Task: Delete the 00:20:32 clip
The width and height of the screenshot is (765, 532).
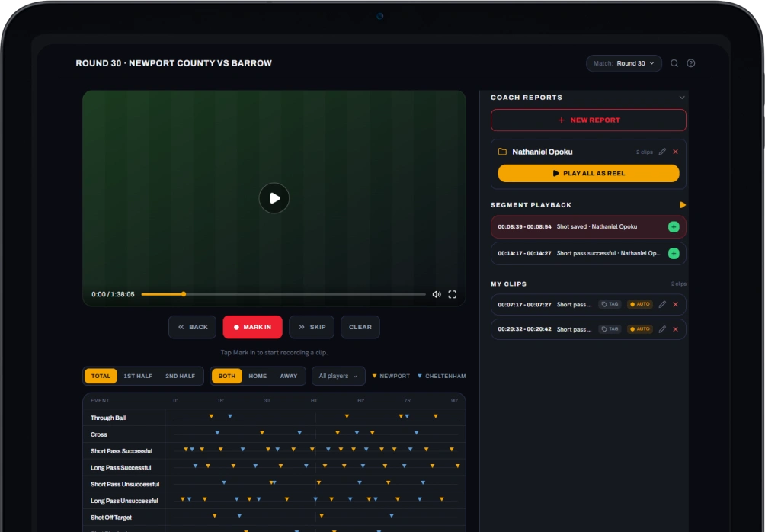Action: (676, 329)
